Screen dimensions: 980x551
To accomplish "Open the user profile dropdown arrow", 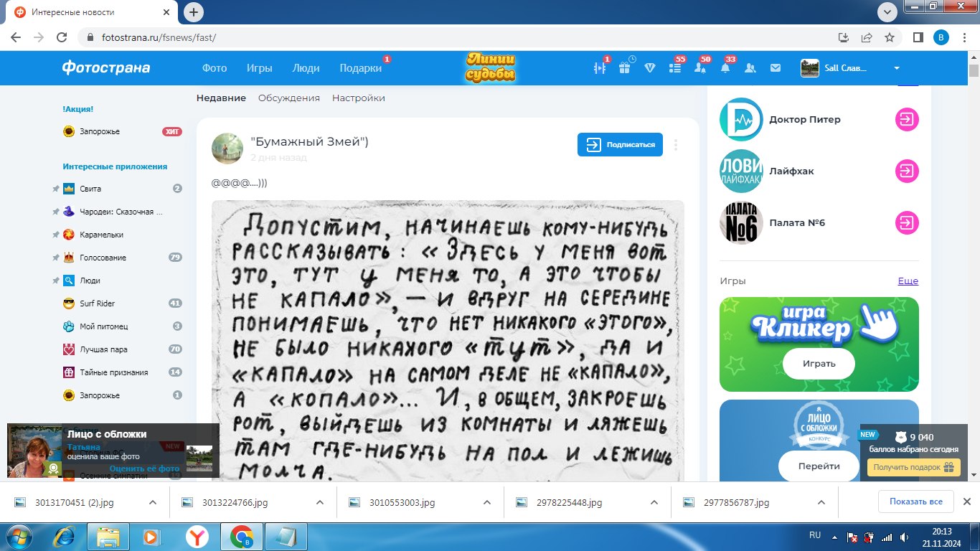I will pos(896,68).
